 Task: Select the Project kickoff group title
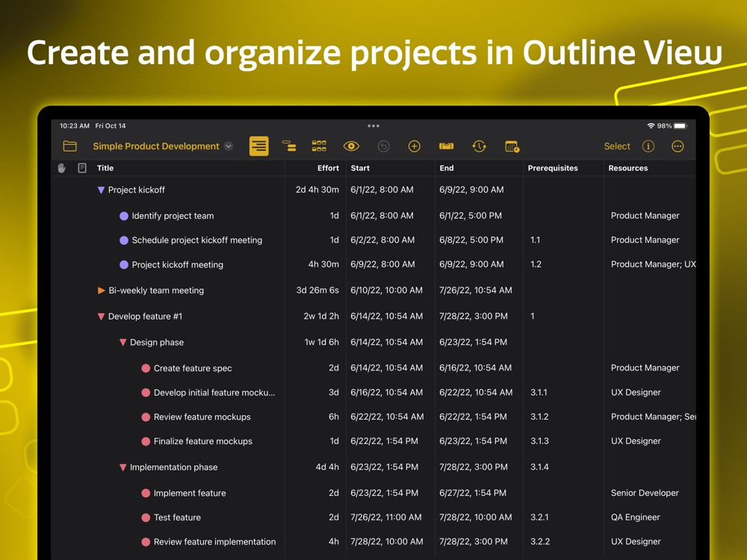[136, 190]
